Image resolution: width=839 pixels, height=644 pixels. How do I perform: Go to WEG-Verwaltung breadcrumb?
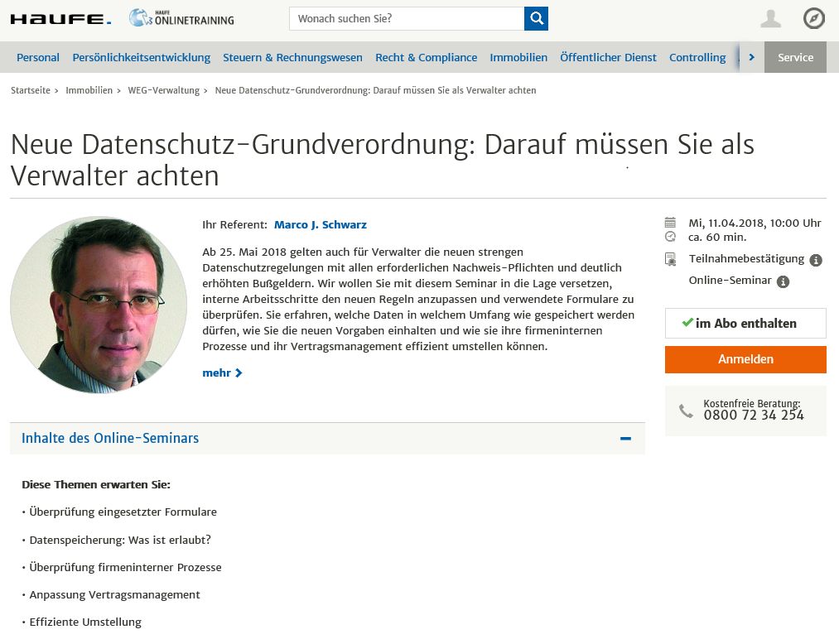click(x=163, y=90)
